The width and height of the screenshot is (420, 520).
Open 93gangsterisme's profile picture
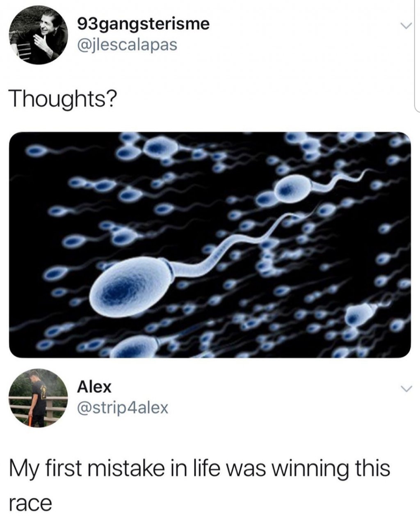(x=39, y=35)
